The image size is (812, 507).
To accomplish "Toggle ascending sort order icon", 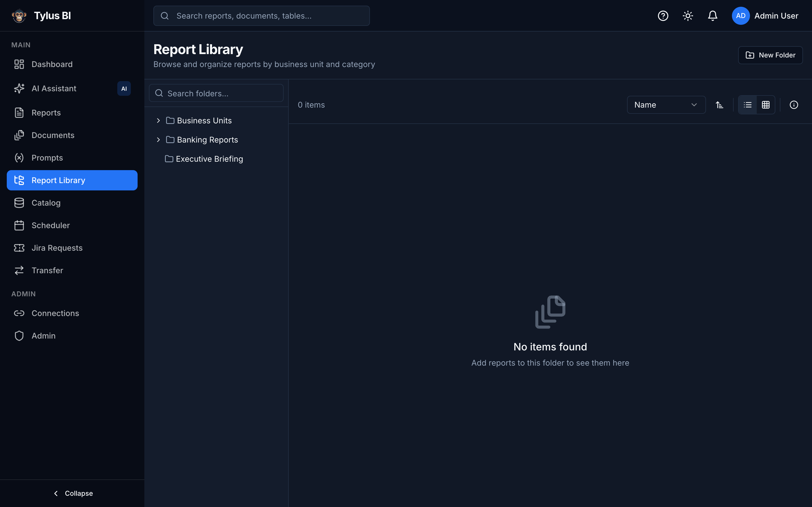I will coord(719,105).
